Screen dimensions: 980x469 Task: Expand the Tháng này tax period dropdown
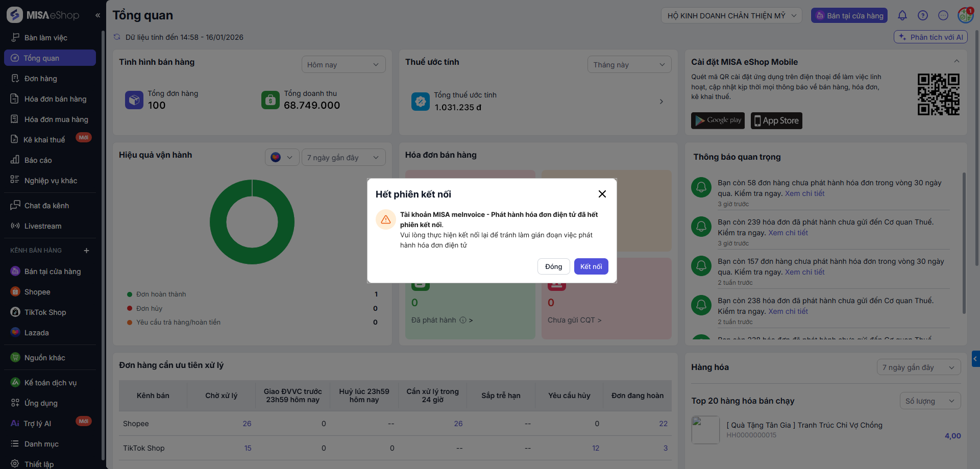coord(629,65)
